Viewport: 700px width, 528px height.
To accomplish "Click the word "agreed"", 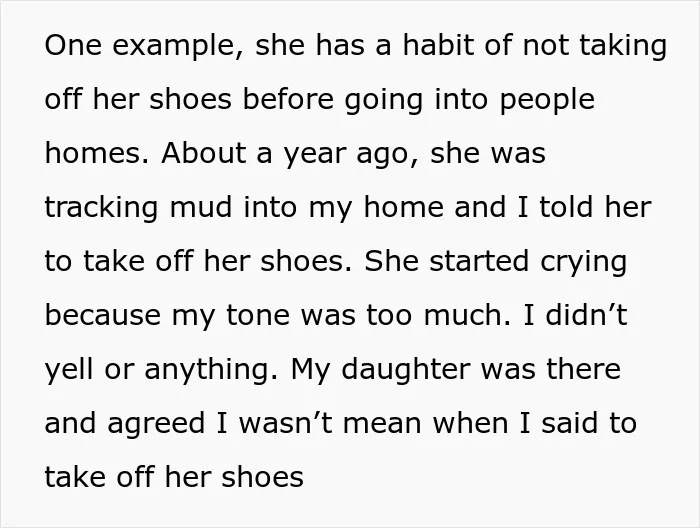I will 156,425.
